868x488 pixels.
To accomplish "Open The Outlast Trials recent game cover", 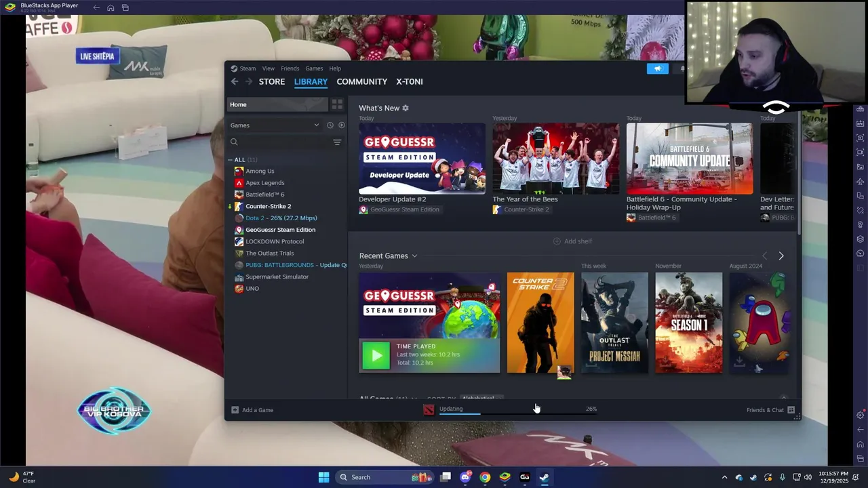I will pos(614,323).
